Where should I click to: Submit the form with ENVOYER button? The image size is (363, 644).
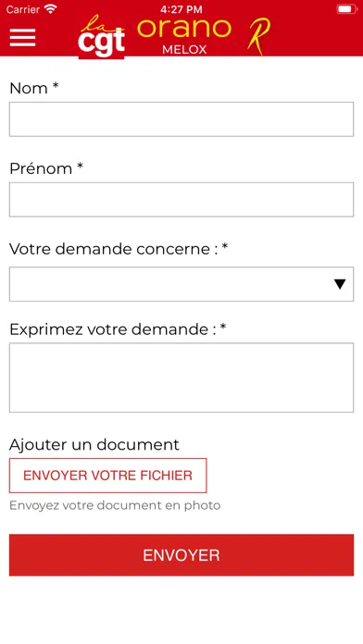coord(181,555)
